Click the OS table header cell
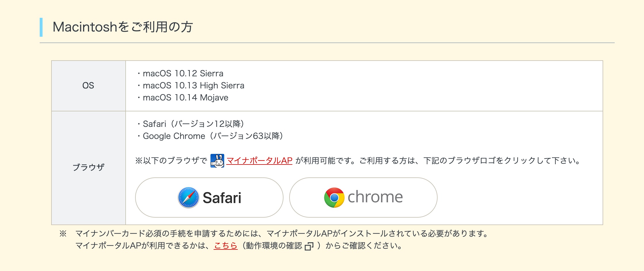This screenshot has width=644, height=271. click(x=89, y=86)
